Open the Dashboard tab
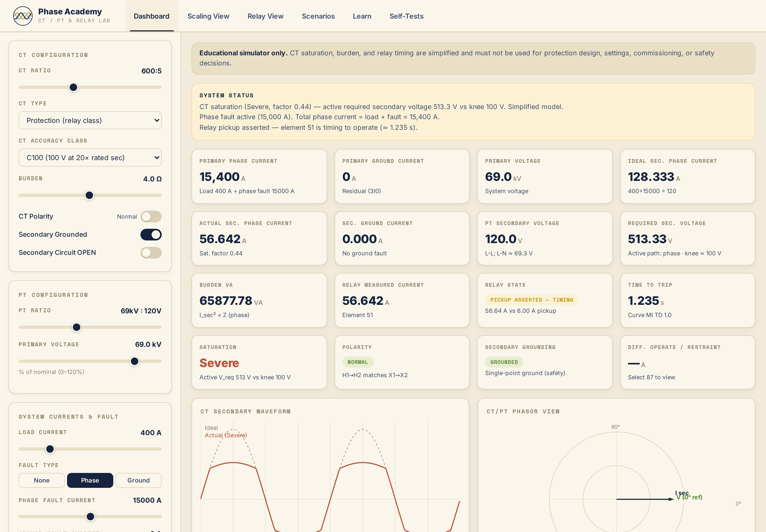The height and width of the screenshot is (532, 766). click(x=151, y=16)
